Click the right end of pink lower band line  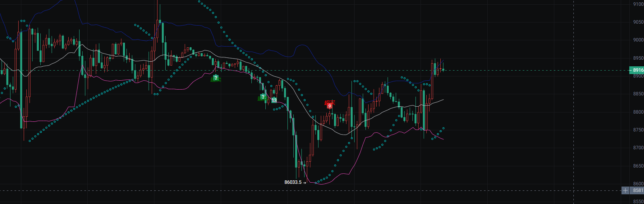[443, 139]
